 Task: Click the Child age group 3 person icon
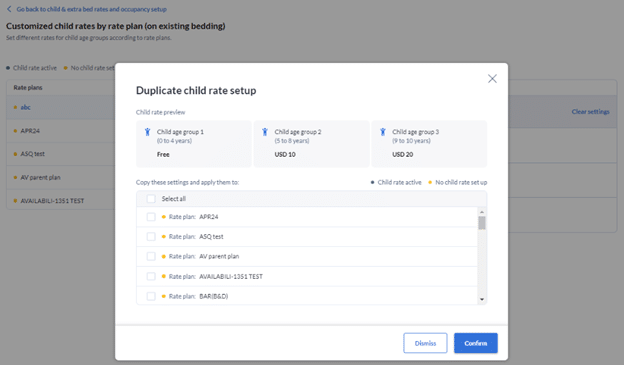coord(382,132)
